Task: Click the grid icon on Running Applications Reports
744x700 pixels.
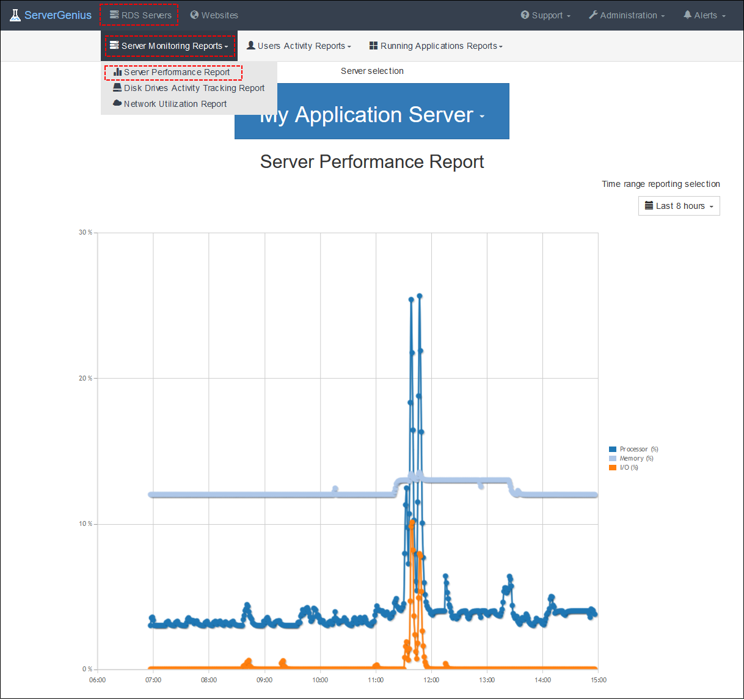Action: (373, 45)
